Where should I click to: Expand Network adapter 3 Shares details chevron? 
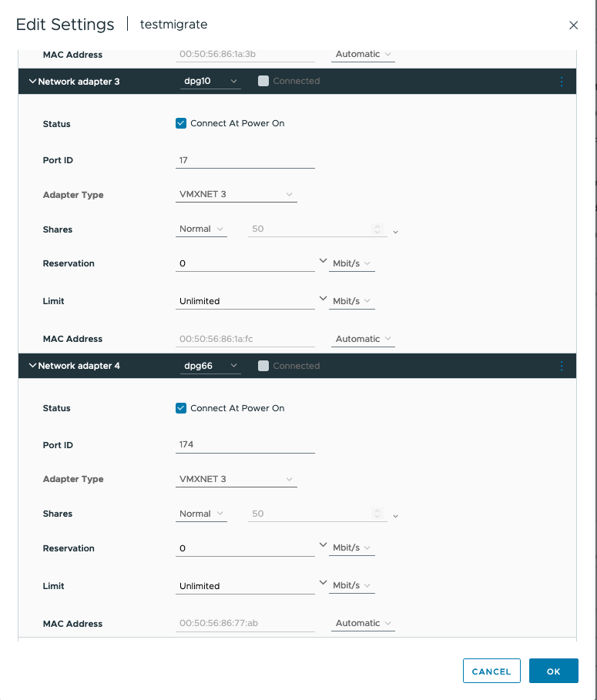click(x=396, y=231)
